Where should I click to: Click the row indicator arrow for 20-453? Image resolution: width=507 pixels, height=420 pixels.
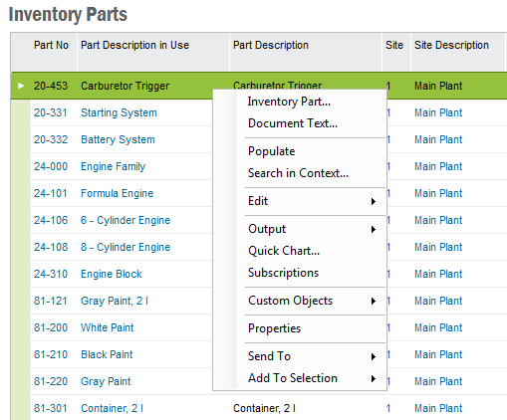click(x=21, y=86)
